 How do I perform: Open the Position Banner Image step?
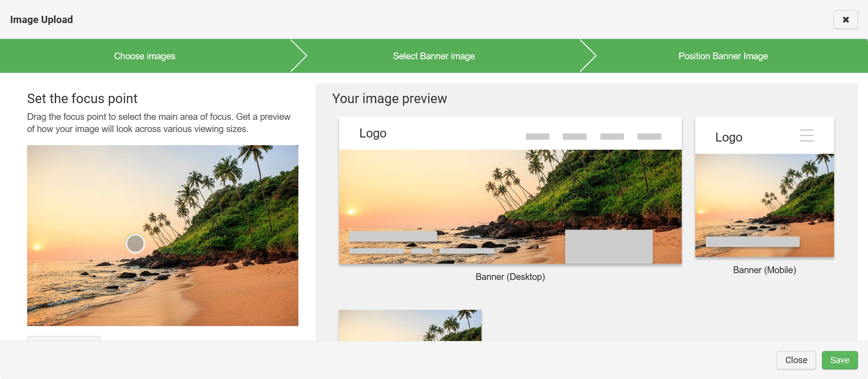(x=723, y=56)
